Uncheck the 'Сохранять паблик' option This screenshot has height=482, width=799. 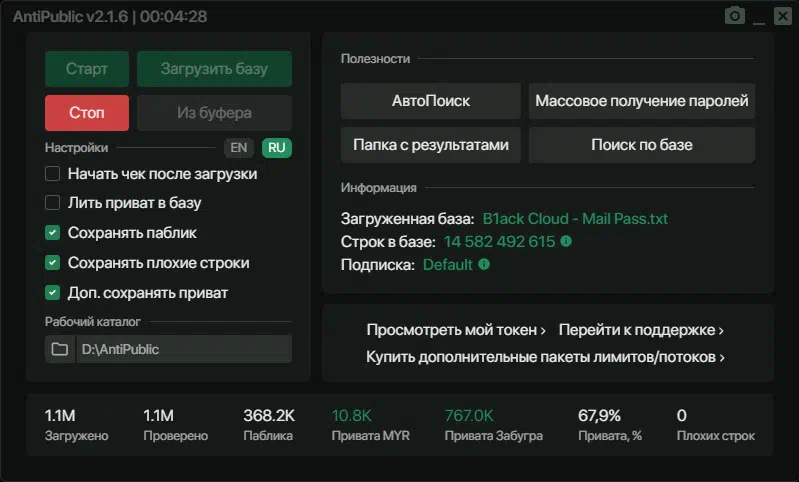53,233
